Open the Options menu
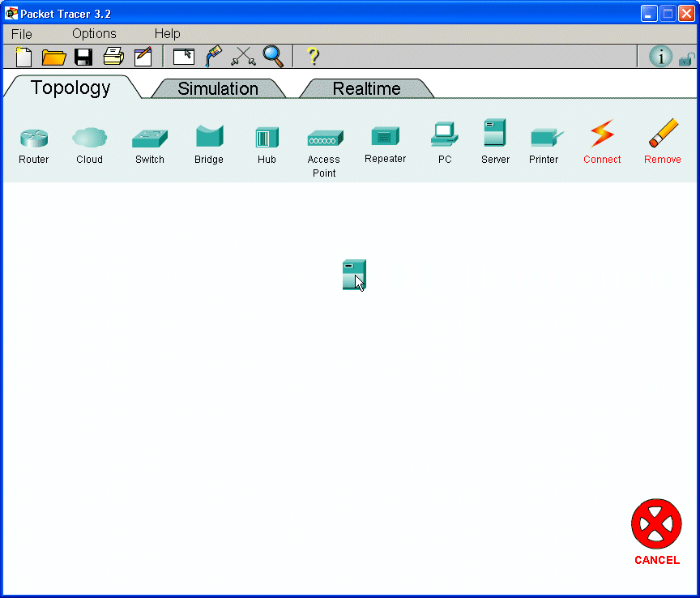 pyautogui.click(x=94, y=34)
